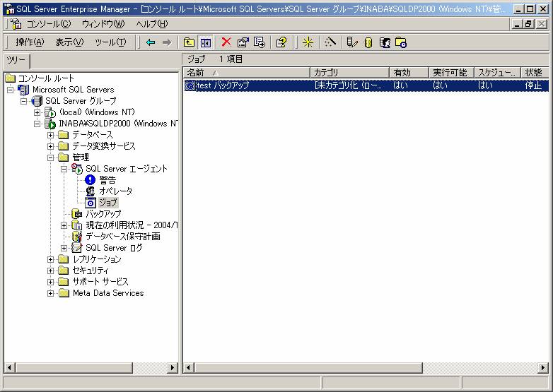Image resolution: width=553 pixels, height=392 pixels.
Task: Expand the データ変換サービス folder
Action: tap(50, 146)
